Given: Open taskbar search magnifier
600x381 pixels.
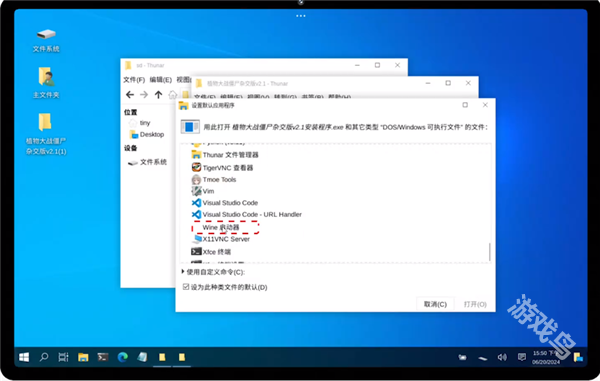Looking at the screenshot, I should 44,357.
